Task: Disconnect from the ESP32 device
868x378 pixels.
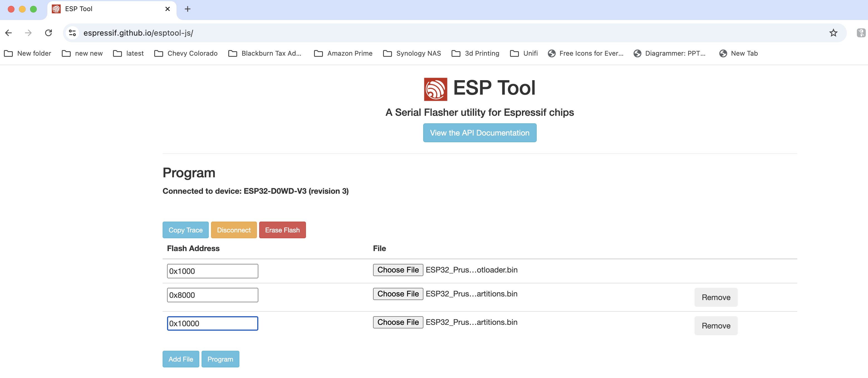Action: [234, 230]
